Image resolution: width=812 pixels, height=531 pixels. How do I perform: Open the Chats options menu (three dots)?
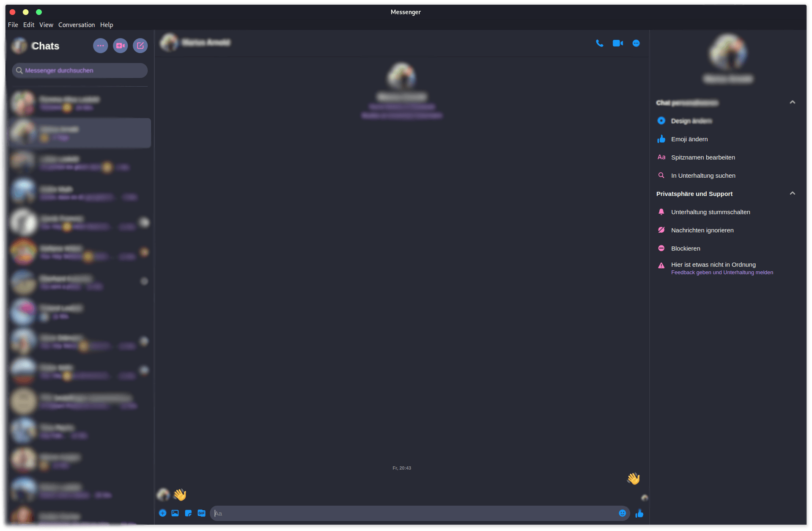(x=100, y=46)
